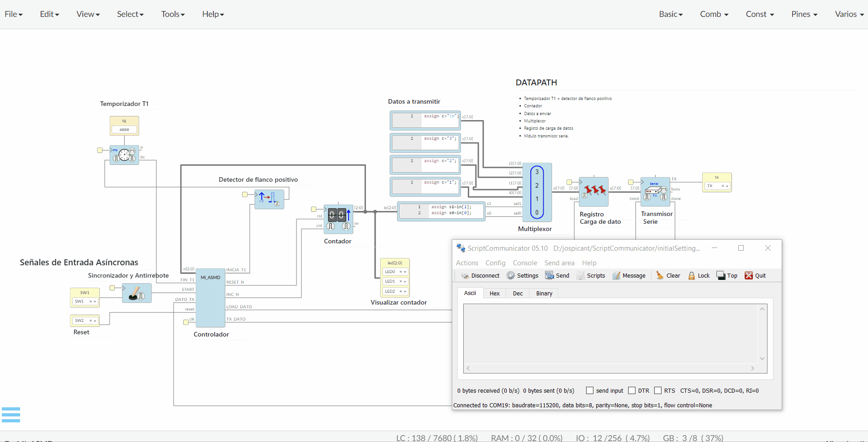The height and width of the screenshot is (442, 868).
Task: Click the Connected to COM19 status text
Action: 582,405
